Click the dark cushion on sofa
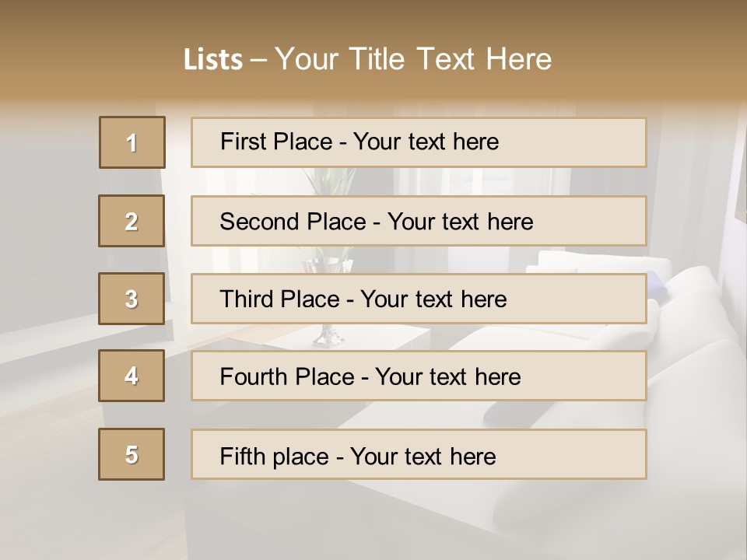This screenshot has width=747, height=560. 514,411
